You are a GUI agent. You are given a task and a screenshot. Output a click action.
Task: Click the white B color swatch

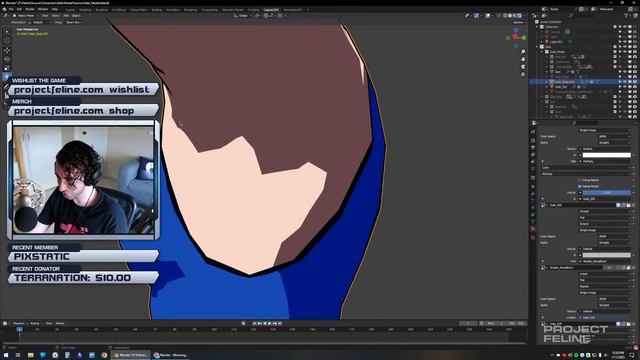(x=607, y=155)
